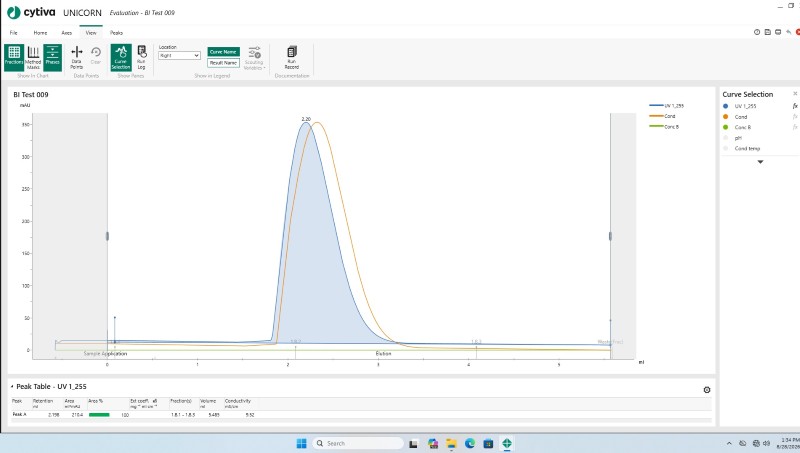Switch to the Home tab

coord(40,33)
